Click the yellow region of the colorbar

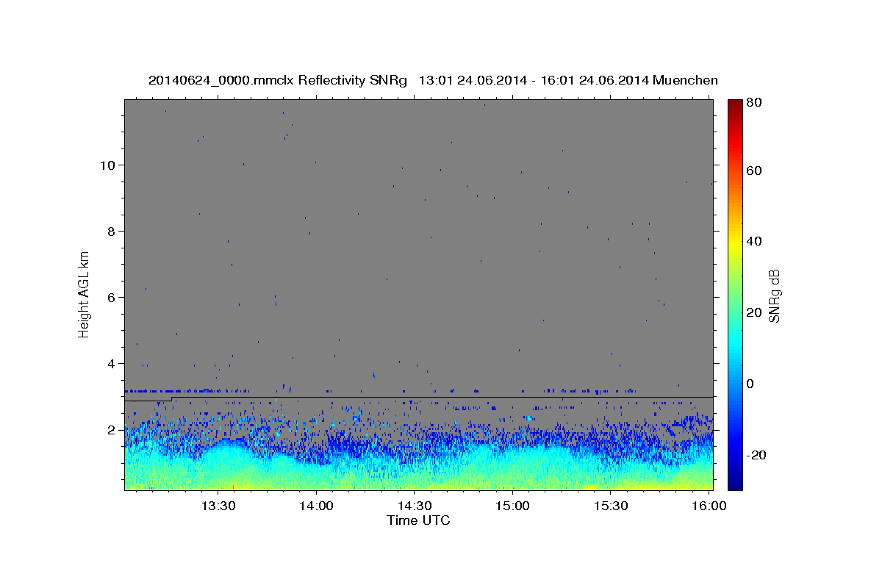point(734,241)
